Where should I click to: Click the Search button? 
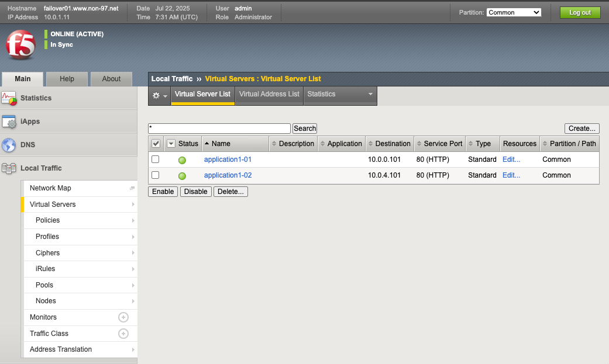click(x=304, y=129)
